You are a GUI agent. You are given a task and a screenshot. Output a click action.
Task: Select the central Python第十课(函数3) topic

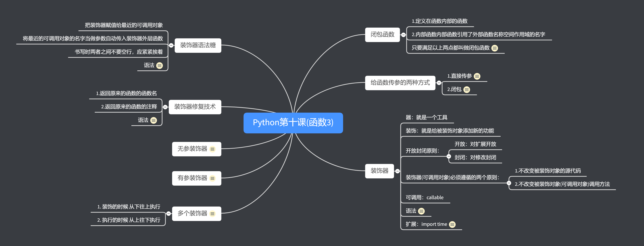pos(293,123)
